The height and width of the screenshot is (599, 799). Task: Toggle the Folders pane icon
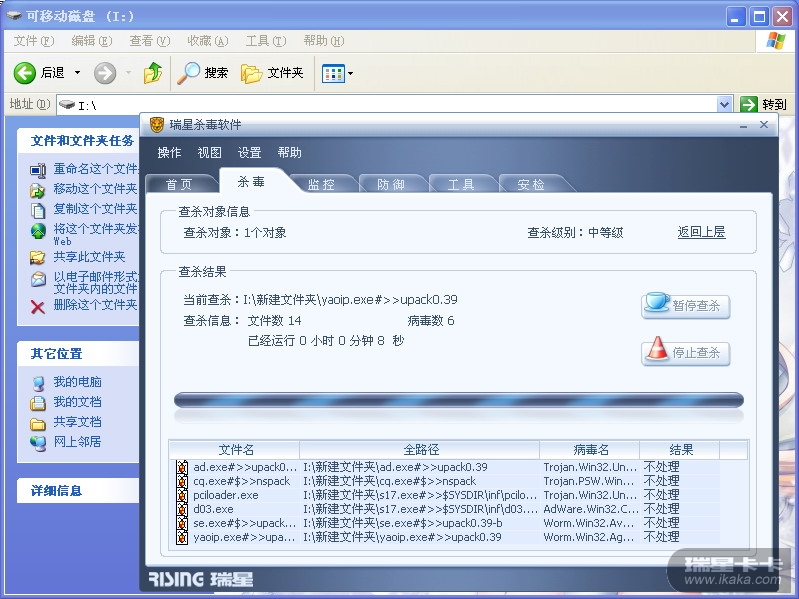pos(251,73)
